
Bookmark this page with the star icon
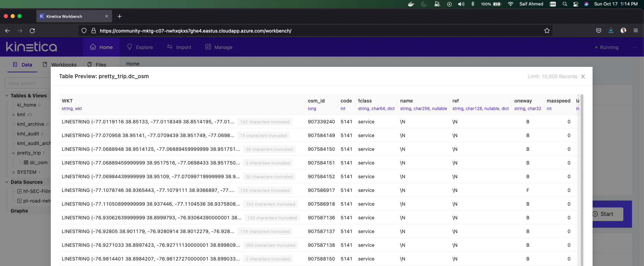coord(547,31)
